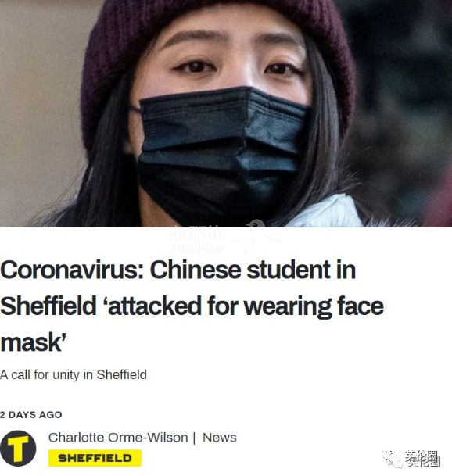
Task: Click the faint Hinabian watermark text
Action: pyautogui.click(x=197, y=249)
